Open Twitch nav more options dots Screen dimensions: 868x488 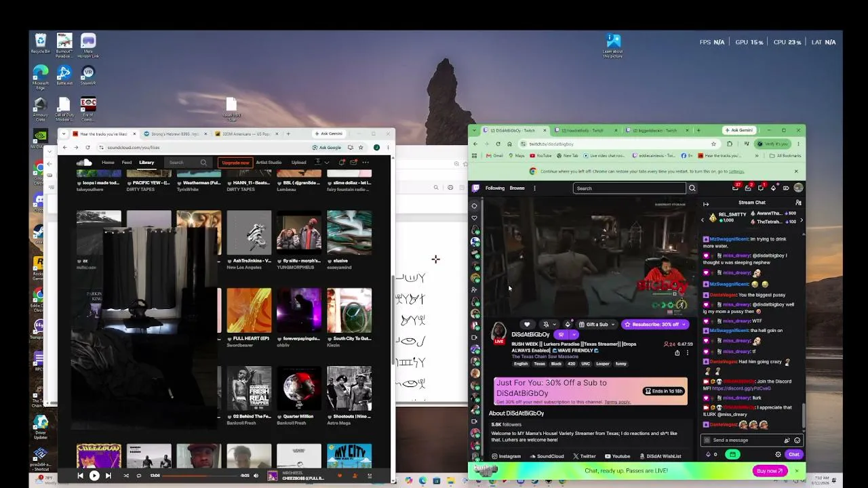point(534,188)
